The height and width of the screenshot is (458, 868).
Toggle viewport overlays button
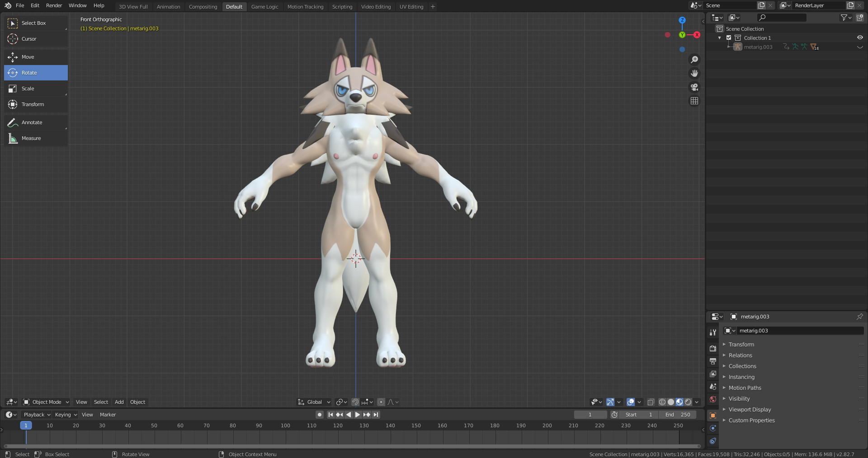631,402
